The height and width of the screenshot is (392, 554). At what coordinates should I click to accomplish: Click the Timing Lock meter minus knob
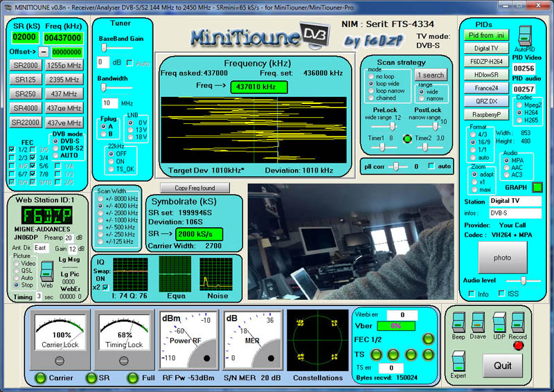(x=124, y=361)
